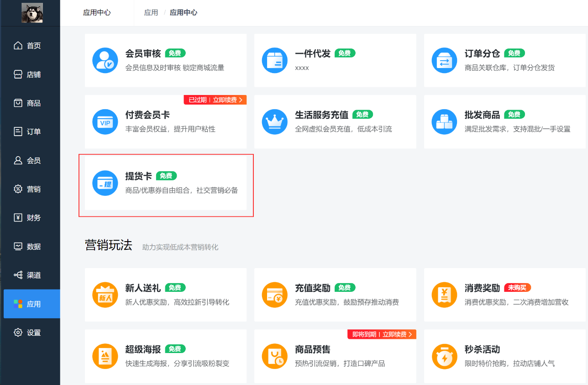Open the 应用 breadcrumb link
This screenshot has height=385, width=588.
coord(151,12)
